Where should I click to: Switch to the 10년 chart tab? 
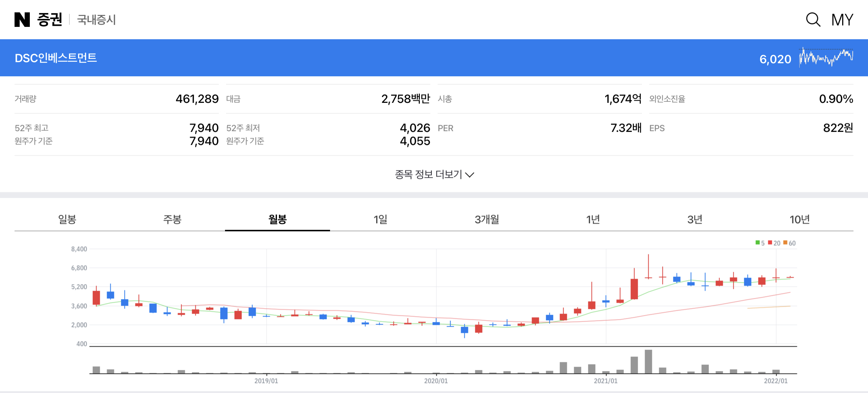800,219
